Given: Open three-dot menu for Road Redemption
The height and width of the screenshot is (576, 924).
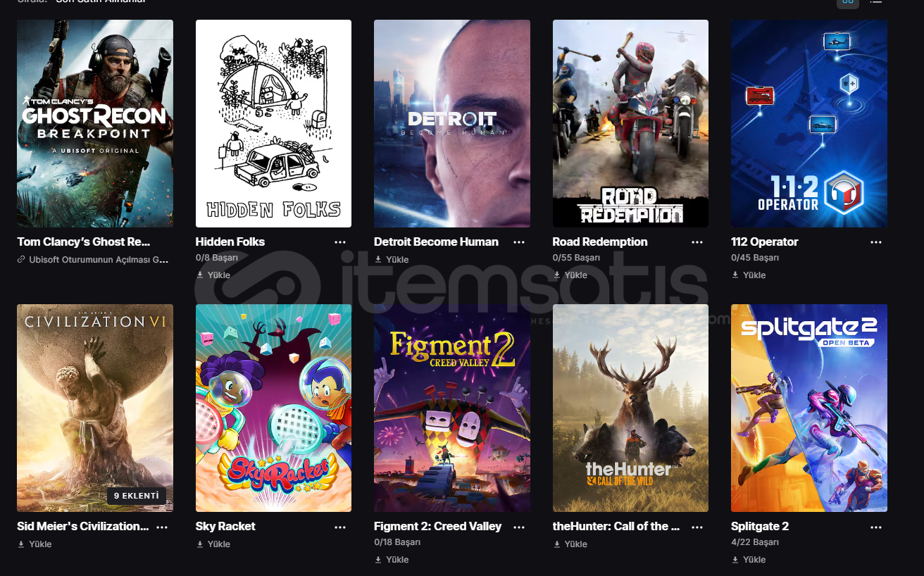Looking at the screenshot, I should pos(697,242).
